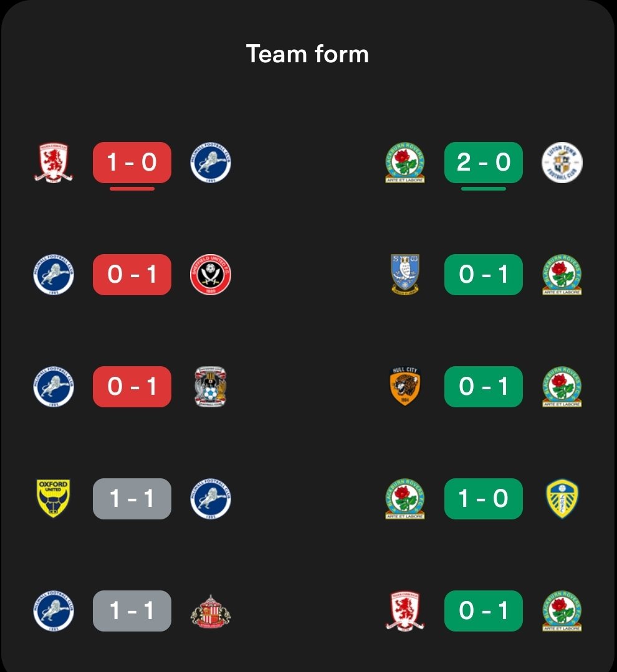Open the red 0-1 Sheffield United result
The height and width of the screenshot is (672, 617).
click(132, 275)
